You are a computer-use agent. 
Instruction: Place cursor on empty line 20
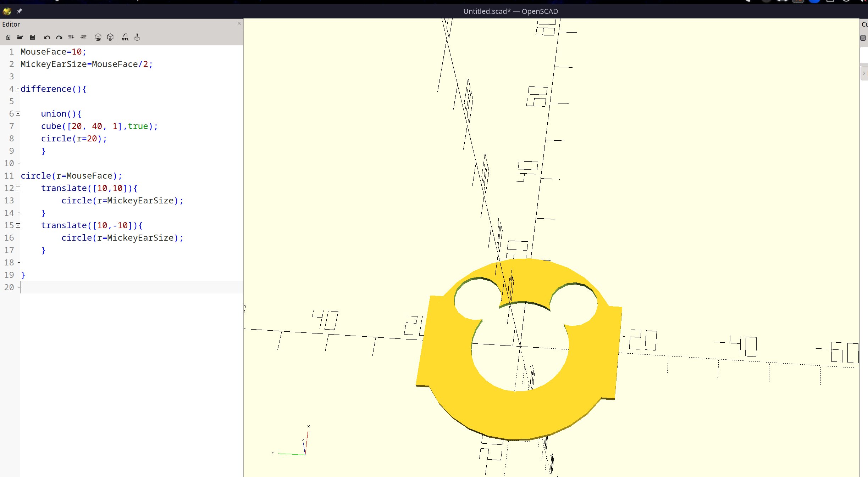coord(131,287)
